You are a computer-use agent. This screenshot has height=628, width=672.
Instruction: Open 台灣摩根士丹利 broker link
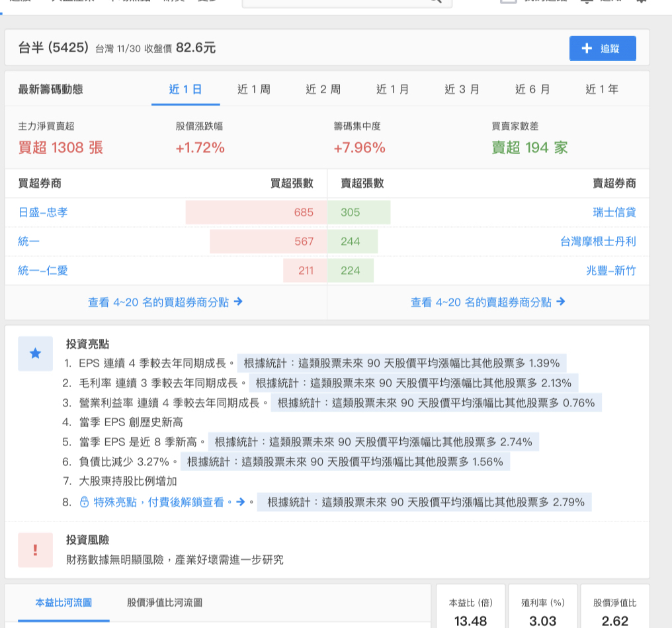(598, 242)
